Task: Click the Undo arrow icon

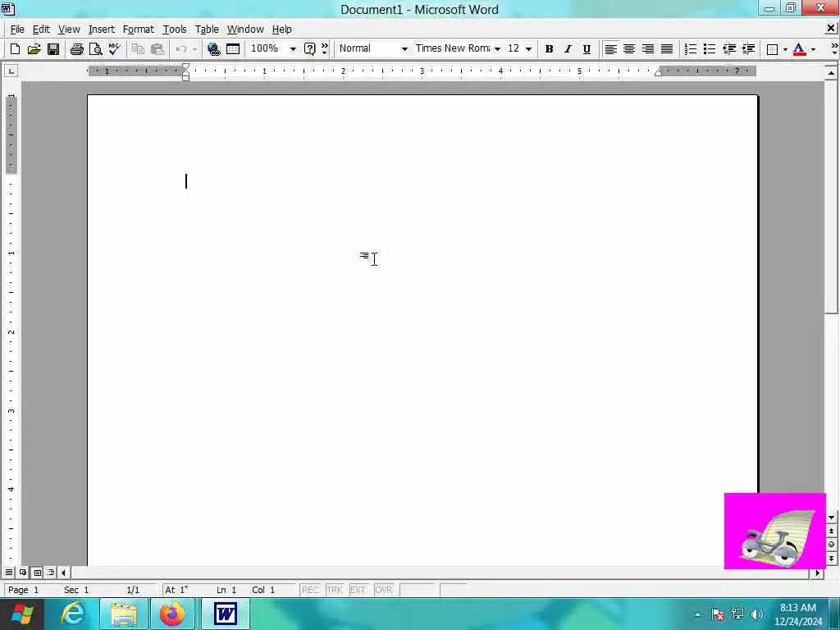Action: click(x=181, y=49)
